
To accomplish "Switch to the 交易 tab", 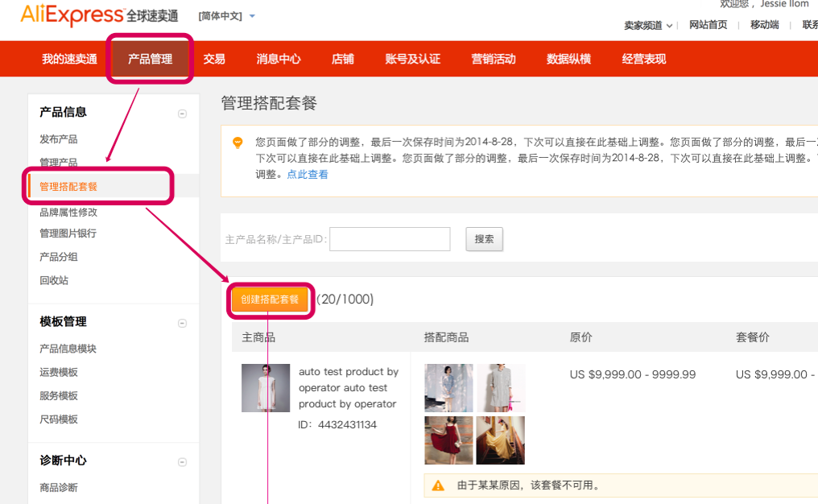I will (x=213, y=58).
